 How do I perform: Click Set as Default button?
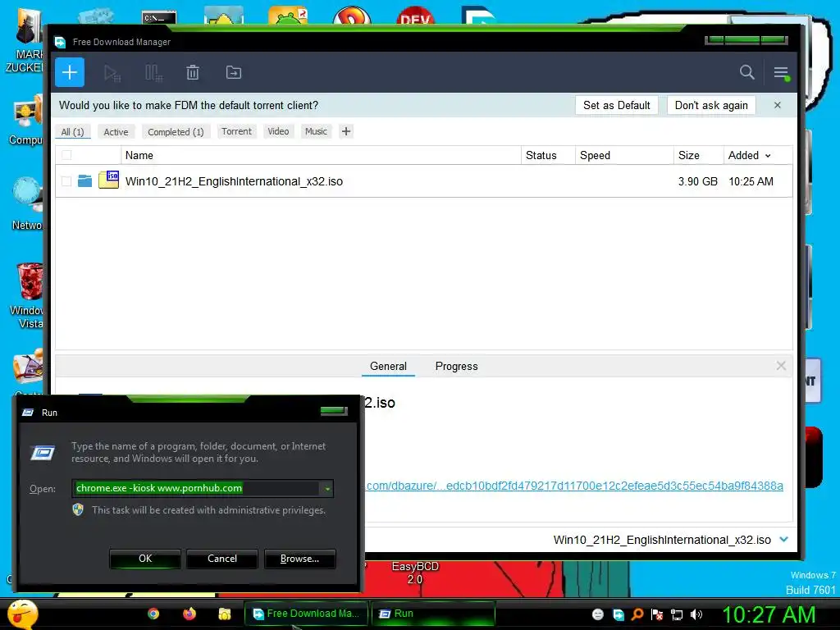(x=617, y=105)
